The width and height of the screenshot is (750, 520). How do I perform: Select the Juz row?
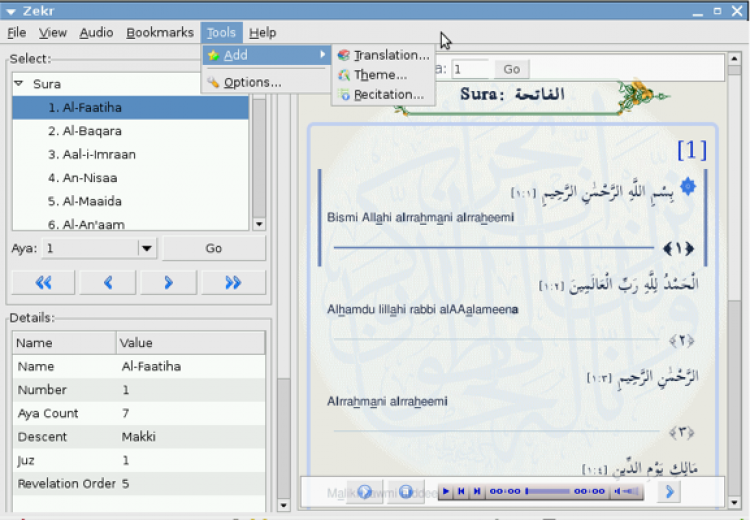tap(139, 460)
